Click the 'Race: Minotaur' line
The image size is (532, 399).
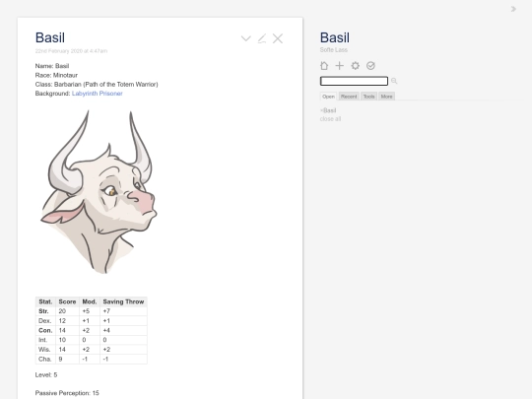click(x=56, y=75)
